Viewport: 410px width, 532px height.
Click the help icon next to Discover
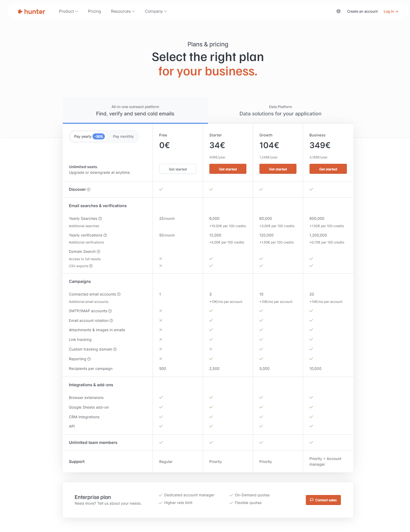coord(88,189)
